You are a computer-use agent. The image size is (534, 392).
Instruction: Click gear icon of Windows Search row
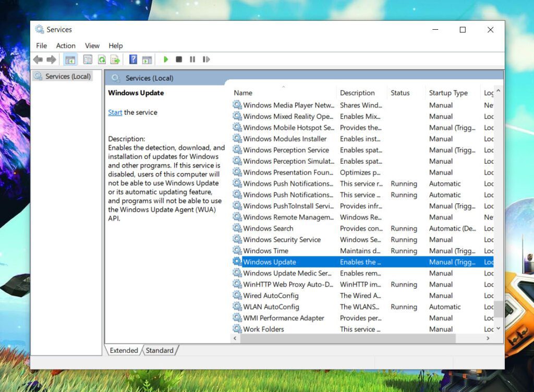pos(237,228)
